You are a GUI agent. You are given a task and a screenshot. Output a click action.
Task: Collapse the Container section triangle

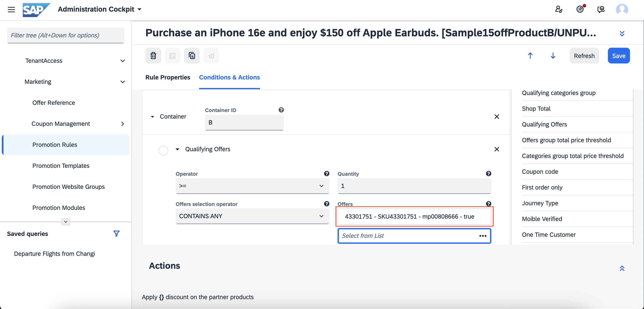pyautogui.click(x=152, y=117)
